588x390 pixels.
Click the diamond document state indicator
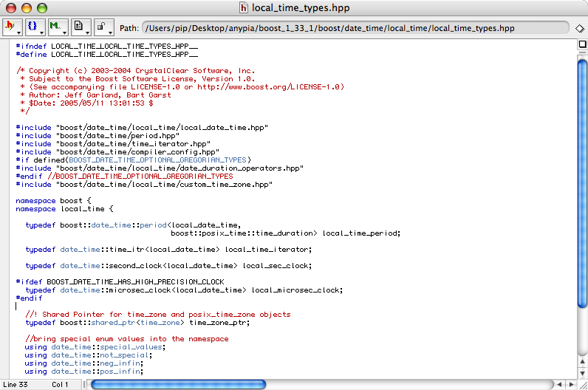click(580, 28)
